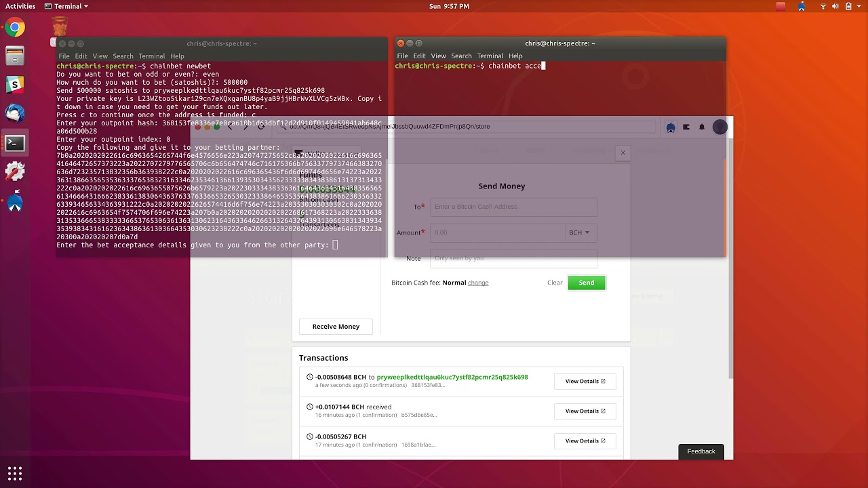This screenshot has height=488, width=868.
Task: Open Edit menu in right terminal
Action: [419, 56]
